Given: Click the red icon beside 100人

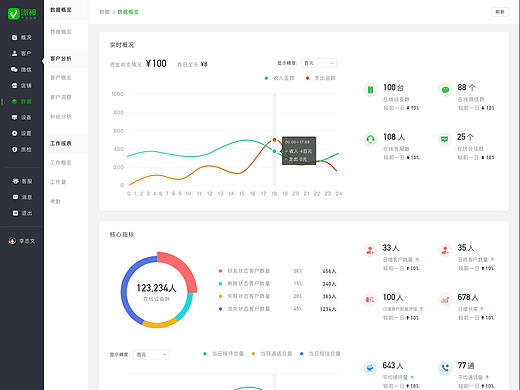Looking at the screenshot, I should click(370, 300).
